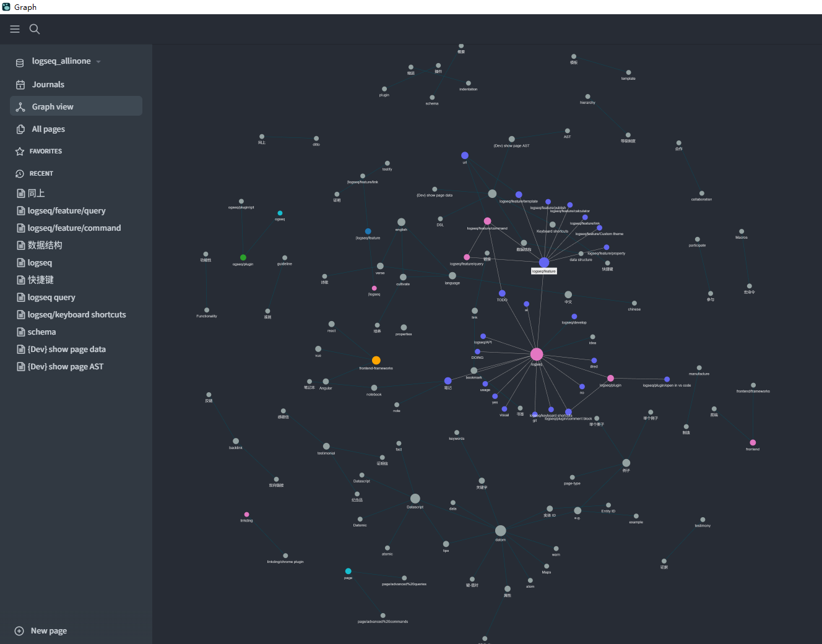Click the Graph view node icon
The width and height of the screenshot is (822, 644).
coord(20,107)
